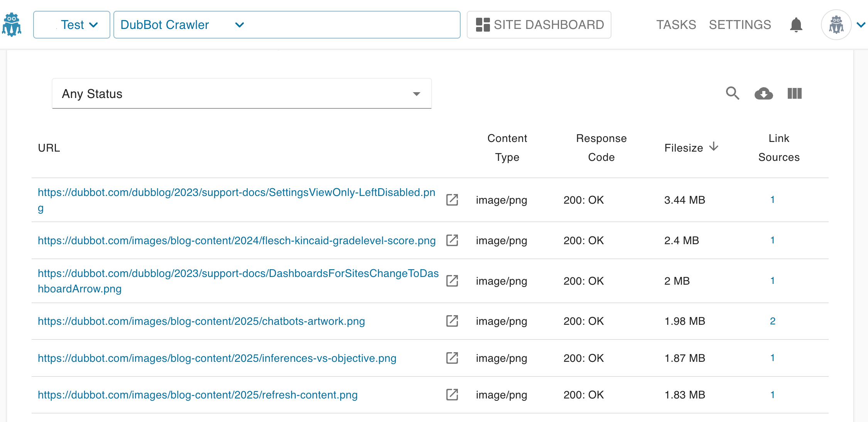868x422 pixels.
Task: Open the user account chevron menu
Action: (861, 25)
